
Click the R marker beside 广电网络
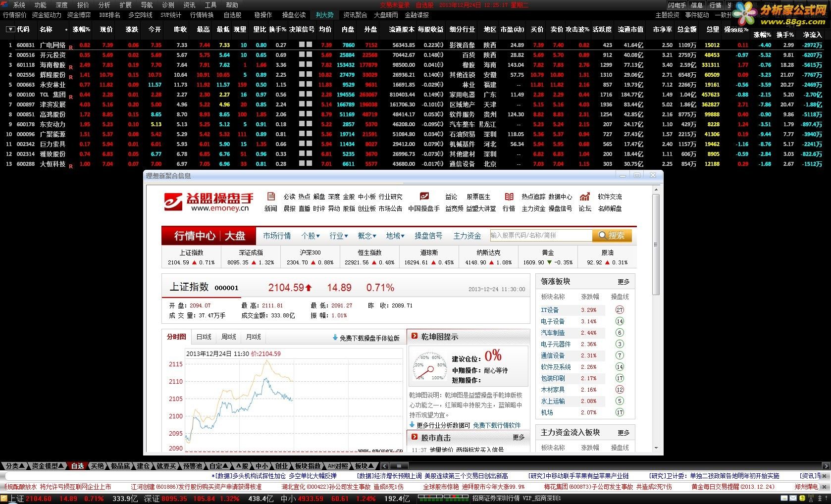click(71, 48)
